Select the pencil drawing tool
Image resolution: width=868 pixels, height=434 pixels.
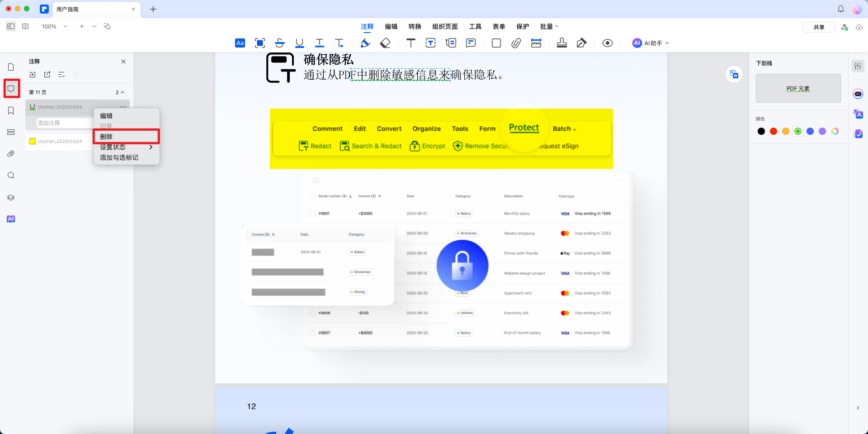[365, 43]
